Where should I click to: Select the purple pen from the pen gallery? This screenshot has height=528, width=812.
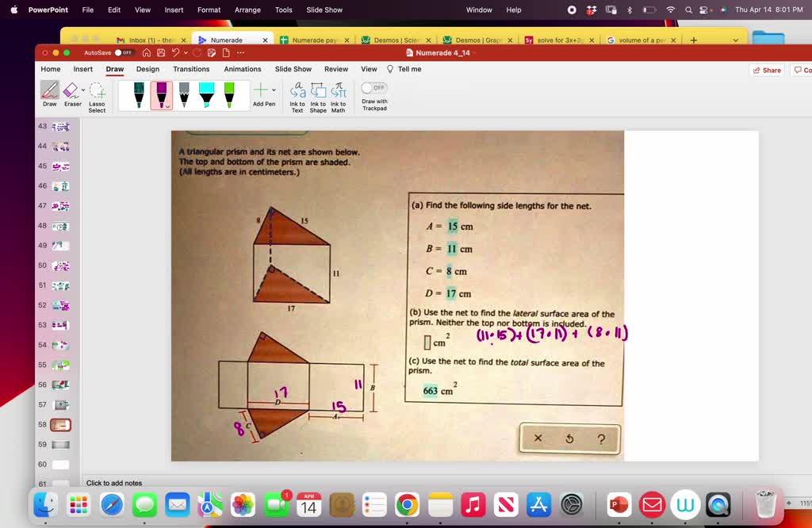[162, 94]
